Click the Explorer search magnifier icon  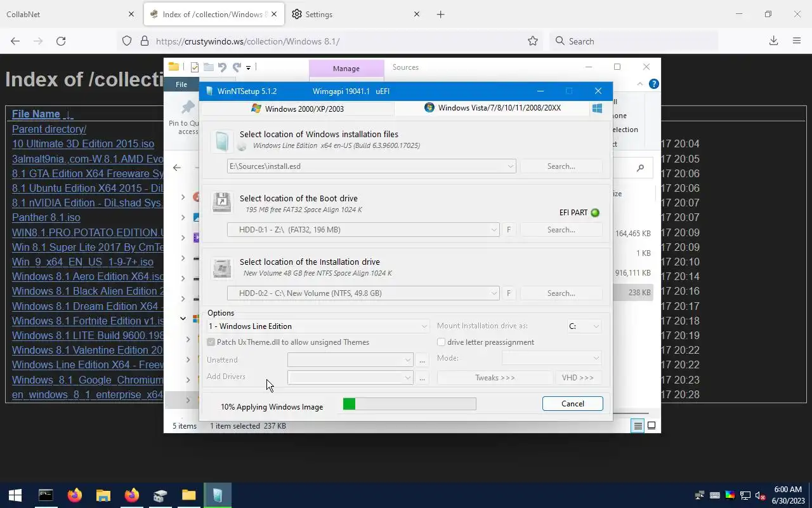640,168
